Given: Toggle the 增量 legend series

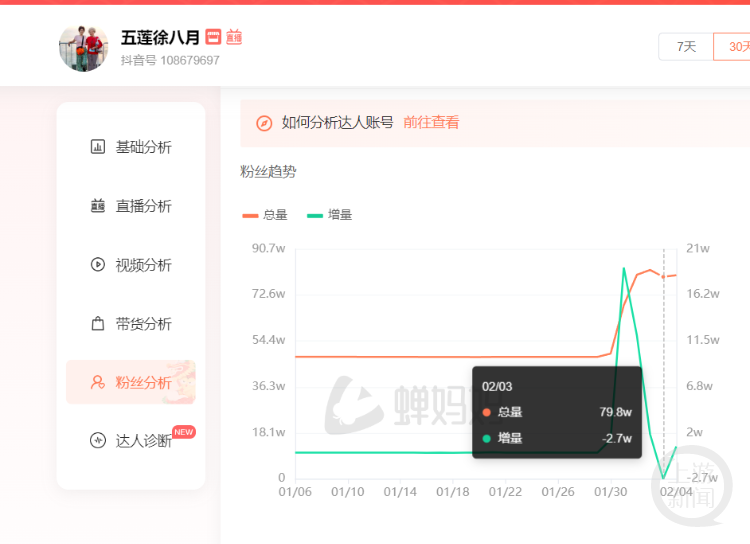Looking at the screenshot, I should [x=329, y=215].
